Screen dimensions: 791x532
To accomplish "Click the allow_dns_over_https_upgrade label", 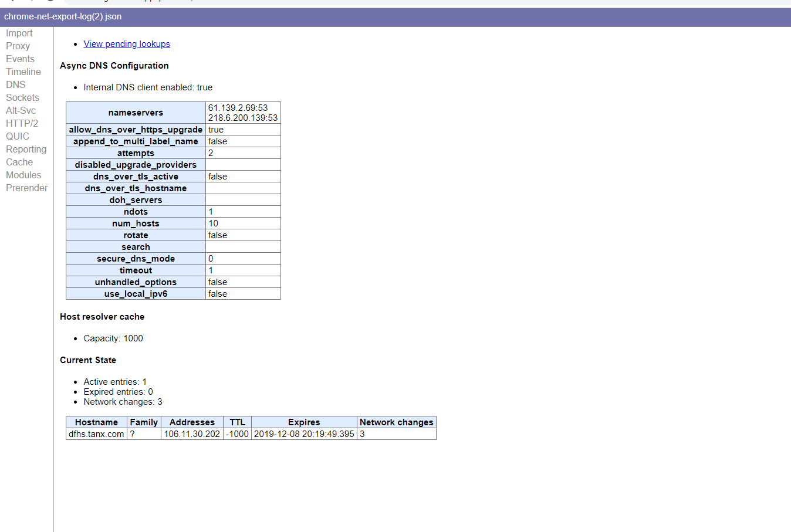I will coord(136,130).
